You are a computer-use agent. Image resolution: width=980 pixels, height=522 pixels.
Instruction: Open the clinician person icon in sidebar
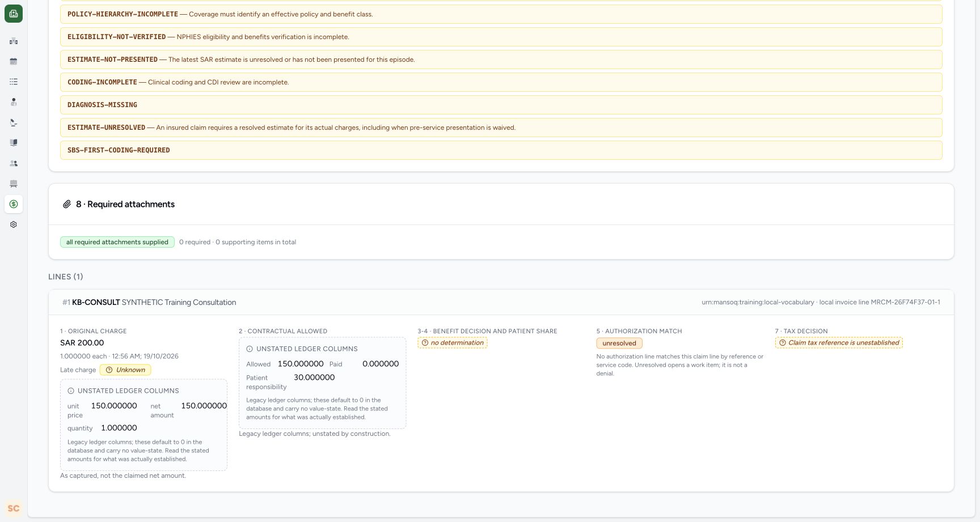[14, 102]
